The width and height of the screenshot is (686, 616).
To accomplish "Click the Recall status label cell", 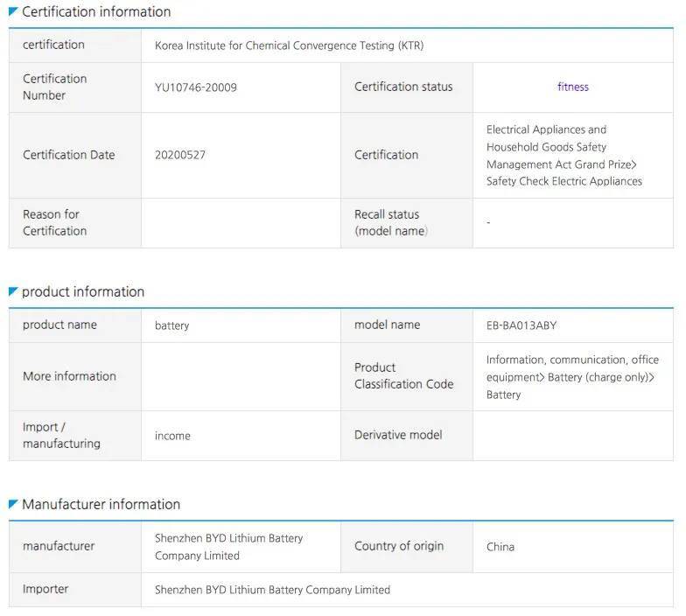I will tap(407, 223).
